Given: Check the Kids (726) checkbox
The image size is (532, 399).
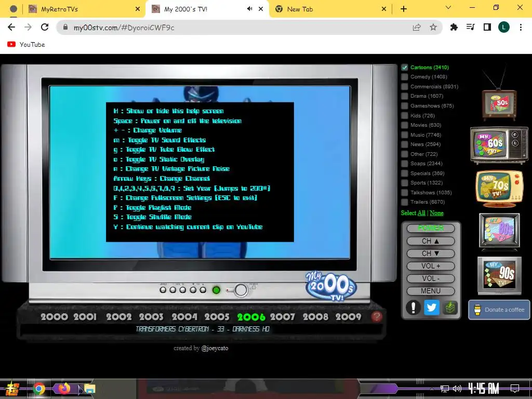Looking at the screenshot, I should 404,116.
